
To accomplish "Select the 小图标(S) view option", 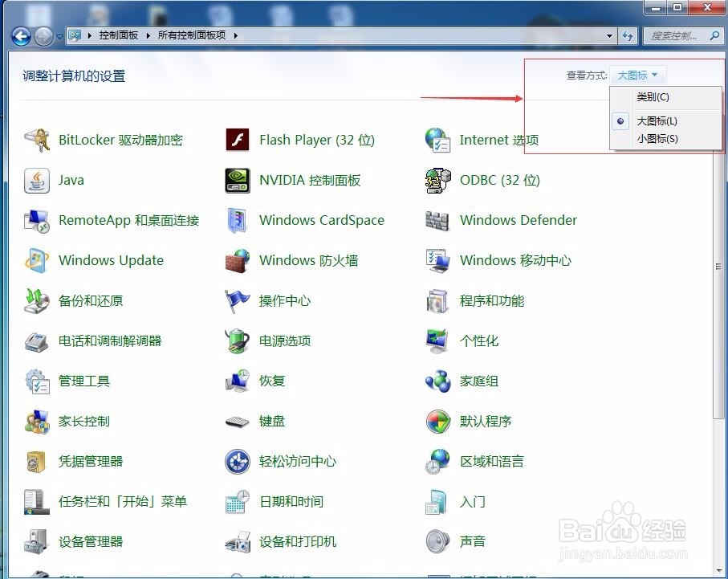I will 657,138.
